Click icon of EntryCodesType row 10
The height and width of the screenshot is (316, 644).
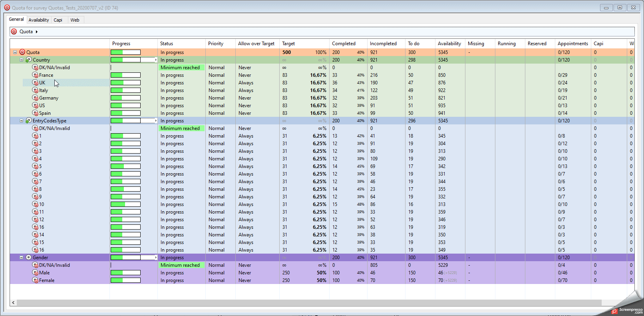click(35, 204)
